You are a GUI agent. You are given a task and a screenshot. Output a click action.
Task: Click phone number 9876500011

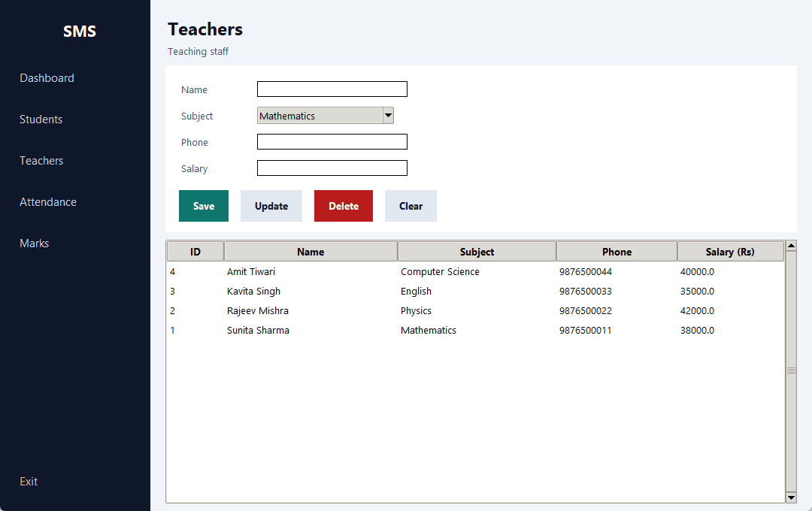click(585, 331)
